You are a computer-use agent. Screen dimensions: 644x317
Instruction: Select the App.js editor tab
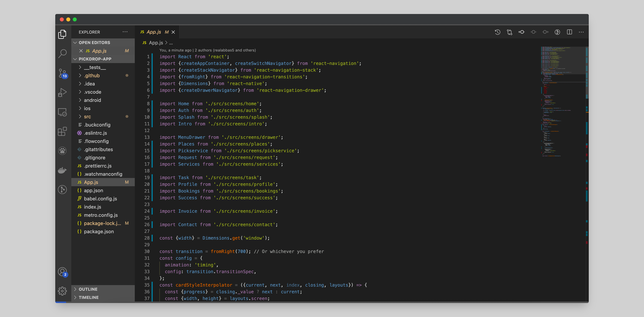coord(157,32)
